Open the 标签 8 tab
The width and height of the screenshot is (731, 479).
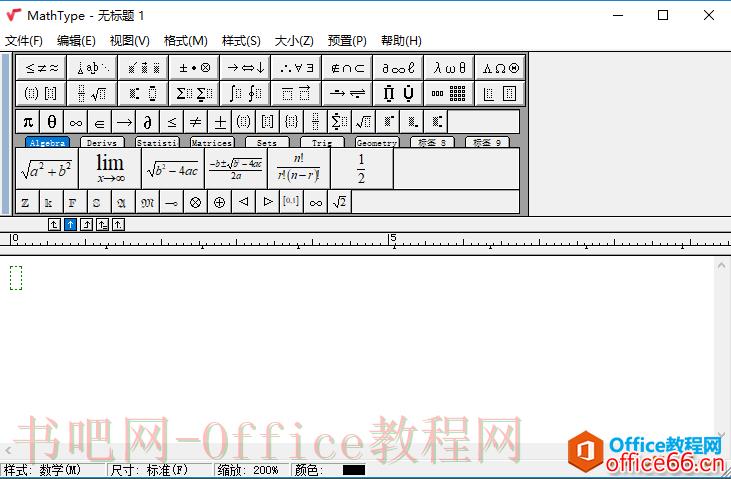pos(432,142)
